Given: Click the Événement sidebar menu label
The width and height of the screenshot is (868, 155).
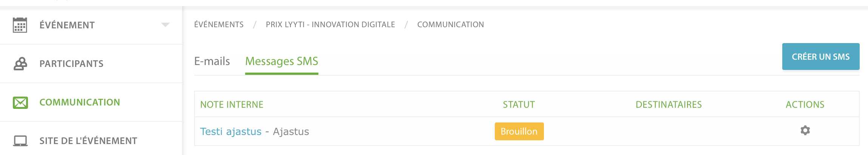Looking at the screenshot, I should tap(67, 25).
